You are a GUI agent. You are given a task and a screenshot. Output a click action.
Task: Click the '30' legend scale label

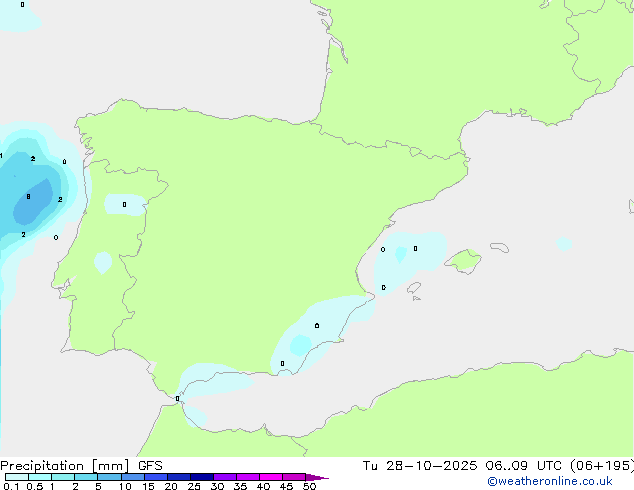pyautogui.click(x=217, y=486)
